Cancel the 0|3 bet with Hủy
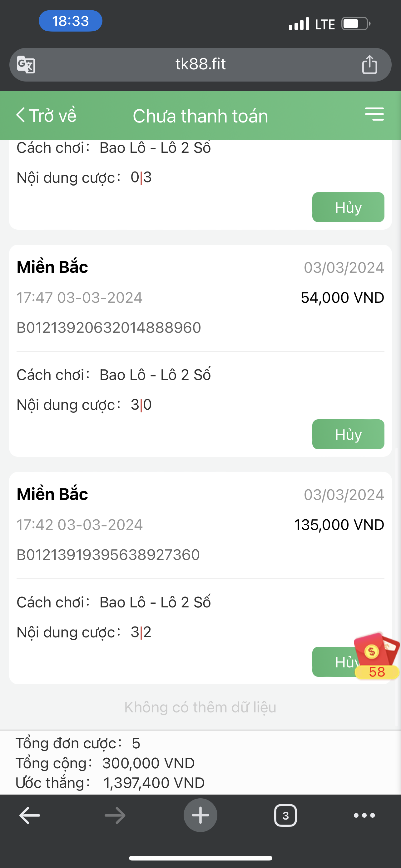 tap(348, 207)
